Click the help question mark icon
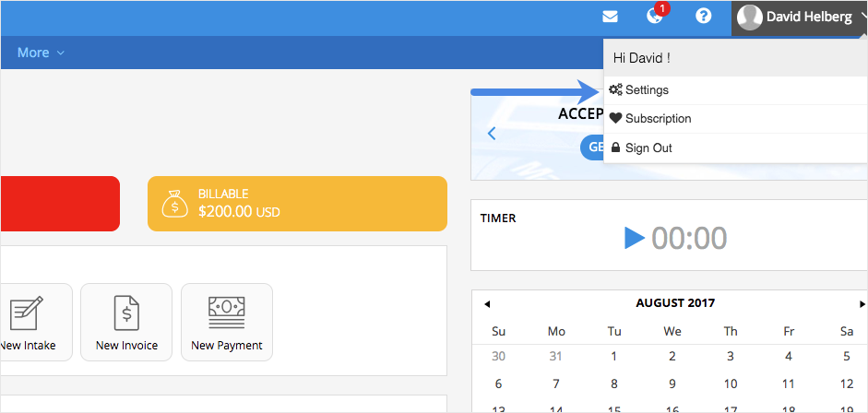 [x=703, y=17]
